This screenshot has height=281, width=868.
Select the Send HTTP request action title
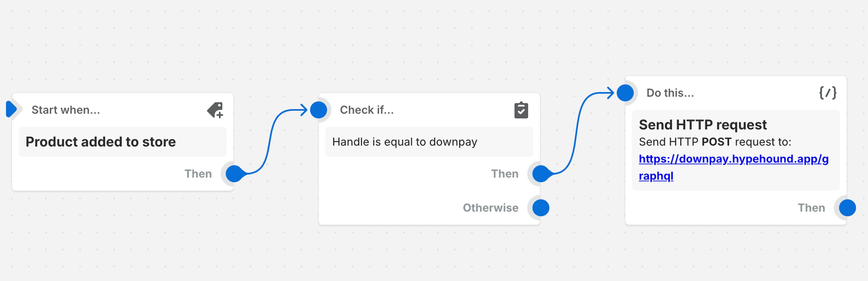click(703, 124)
